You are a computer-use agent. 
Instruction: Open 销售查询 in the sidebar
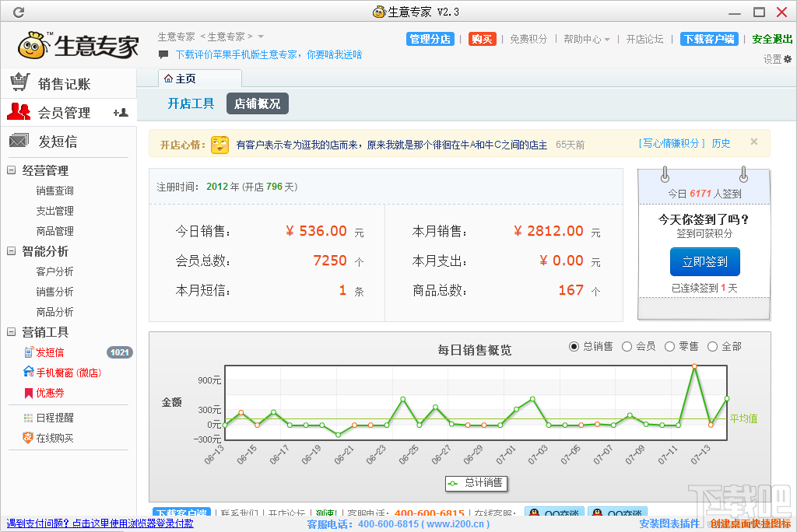[55, 191]
